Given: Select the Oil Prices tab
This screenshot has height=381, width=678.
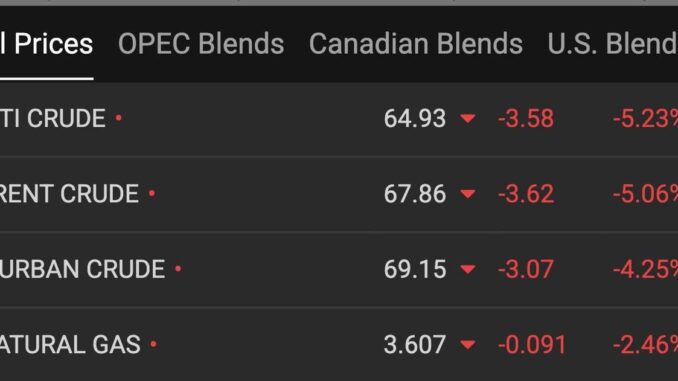Looking at the screenshot, I should pos(46,44).
